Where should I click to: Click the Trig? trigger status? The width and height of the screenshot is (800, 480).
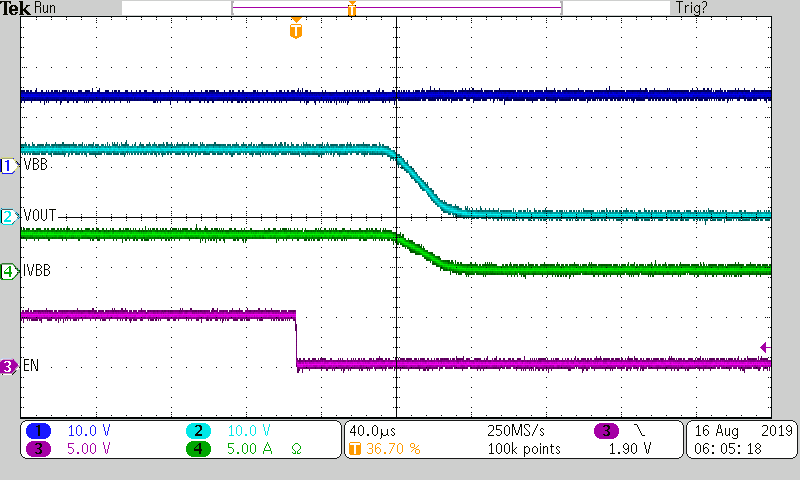[x=691, y=8]
